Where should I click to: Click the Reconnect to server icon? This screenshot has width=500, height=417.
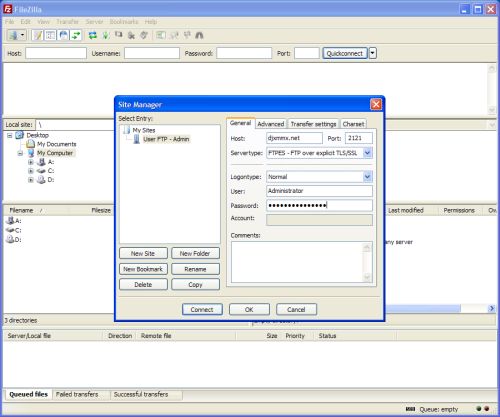(144, 35)
